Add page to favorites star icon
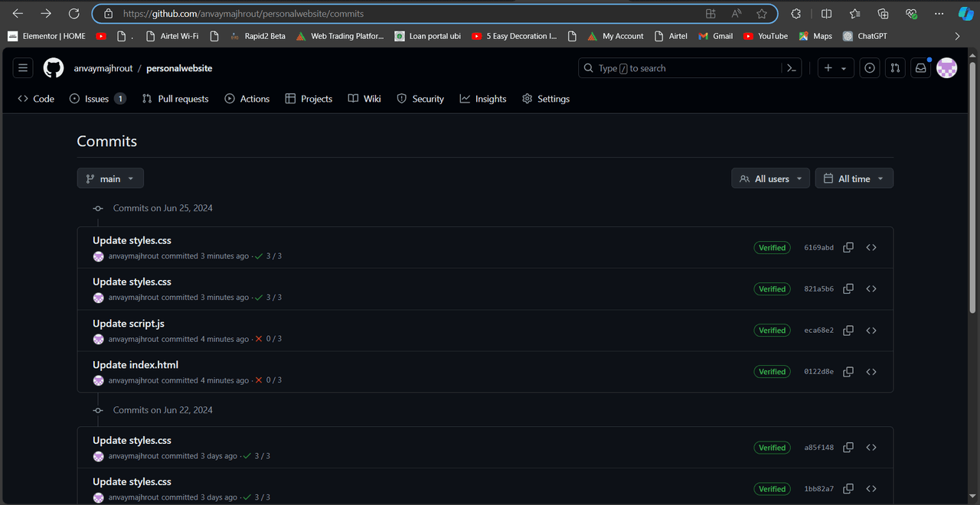This screenshot has height=505, width=980. click(x=762, y=14)
